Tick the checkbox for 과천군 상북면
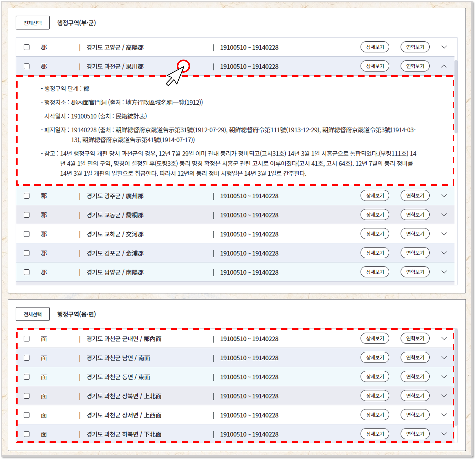This screenshot has height=460, width=476. coord(26,396)
